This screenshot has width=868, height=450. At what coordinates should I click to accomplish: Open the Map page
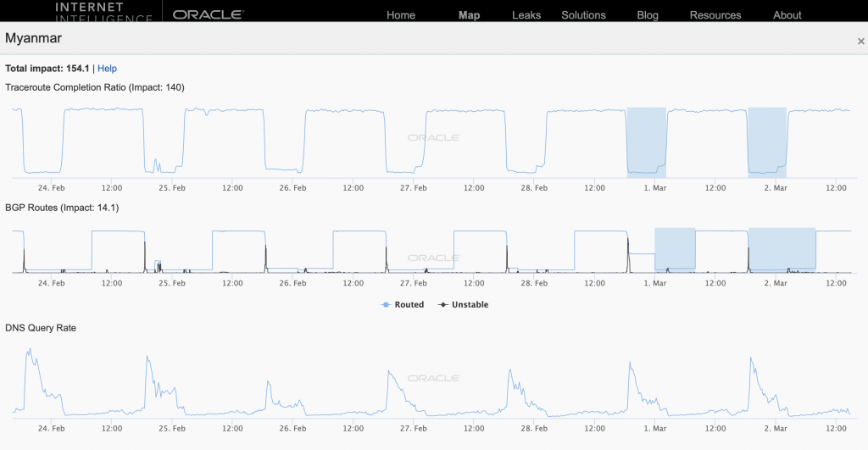click(469, 15)
